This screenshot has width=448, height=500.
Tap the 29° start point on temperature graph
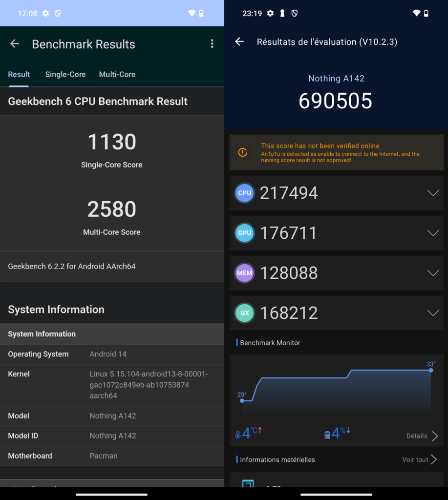[x=242, y=401]
